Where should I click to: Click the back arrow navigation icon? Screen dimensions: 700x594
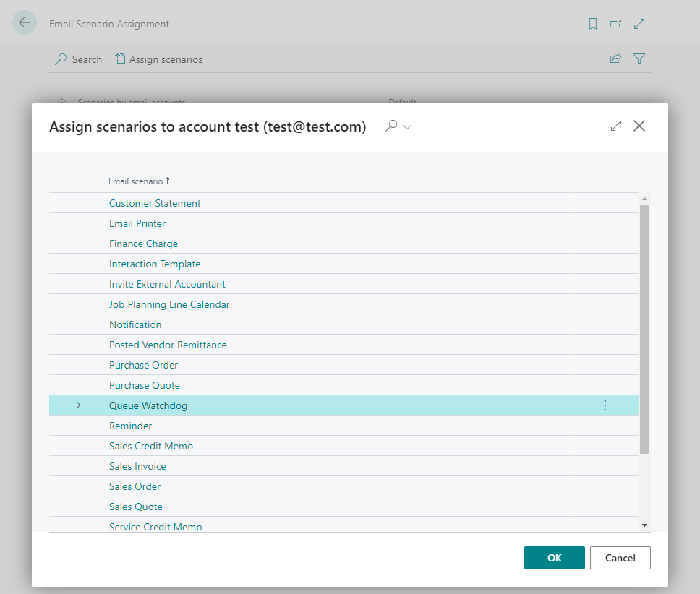(x=25, y=22)
